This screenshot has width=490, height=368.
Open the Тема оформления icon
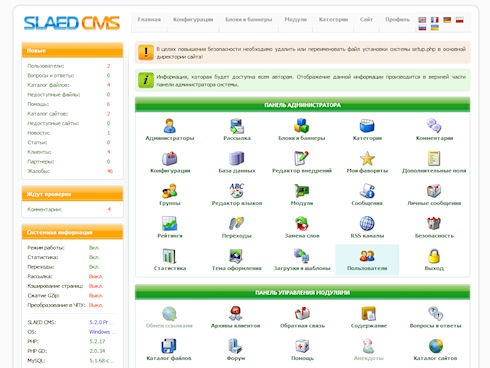coord(237,256)
